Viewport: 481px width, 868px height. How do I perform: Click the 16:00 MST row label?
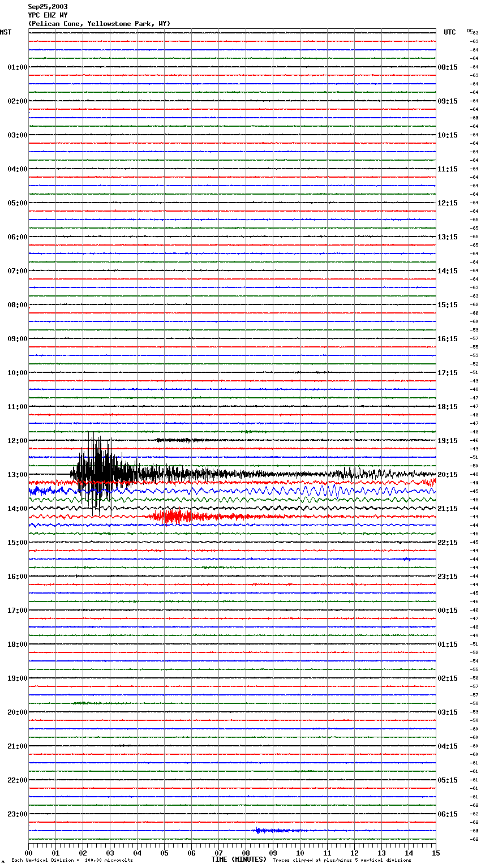[x=17, y=577]
